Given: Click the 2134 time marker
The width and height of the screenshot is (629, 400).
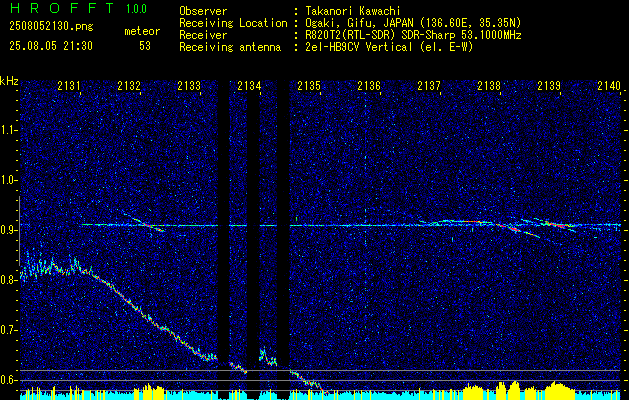Looking at the screenshot, I should click(x=249, y=85).
